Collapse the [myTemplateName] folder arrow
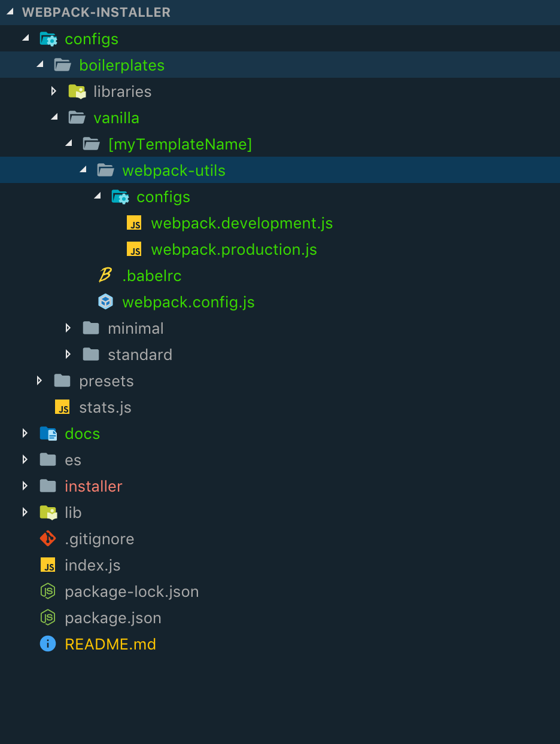This screenshot has width=560, height=744. tap(68, 144)
